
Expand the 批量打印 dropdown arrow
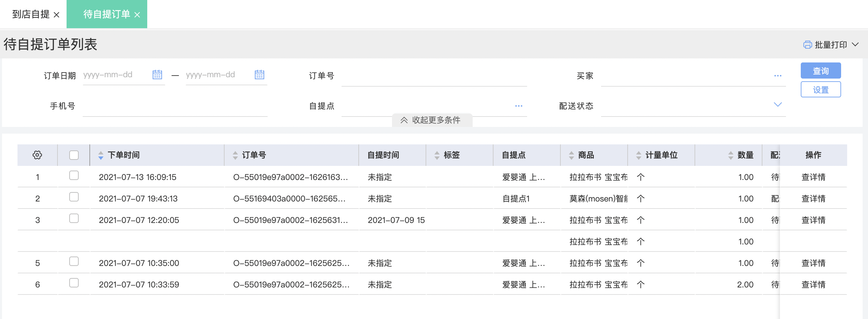tap(855, 44)
